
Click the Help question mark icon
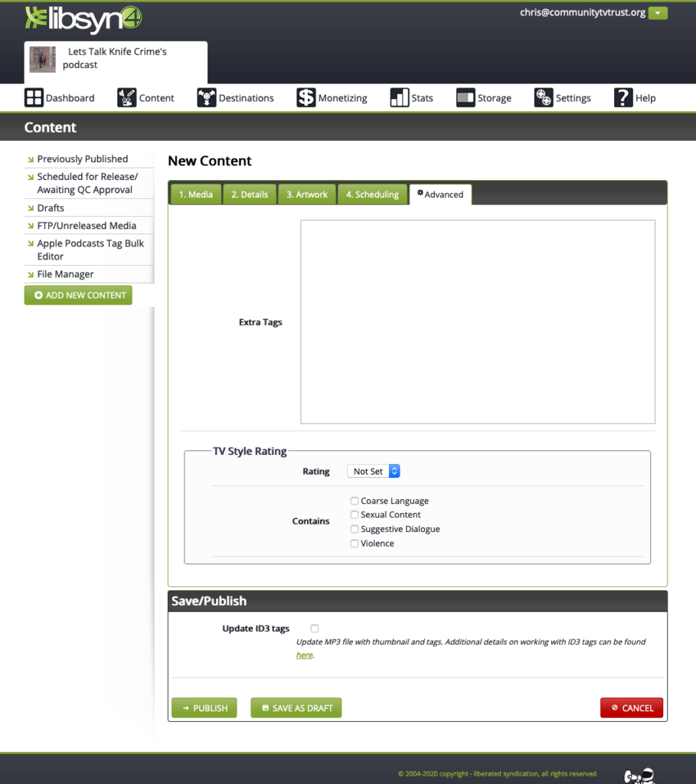[623, 97]
